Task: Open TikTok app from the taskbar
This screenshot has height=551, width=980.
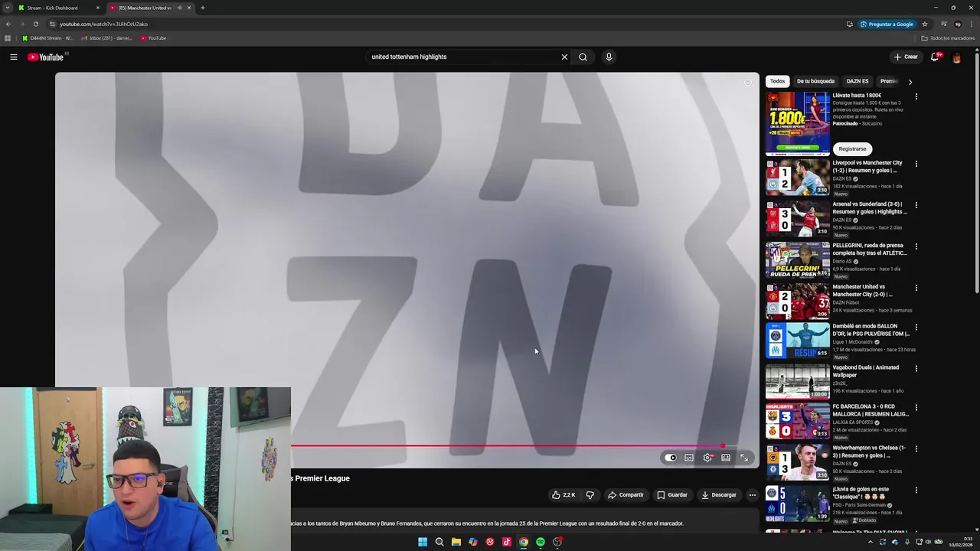Action: click(x=507, y=542)
